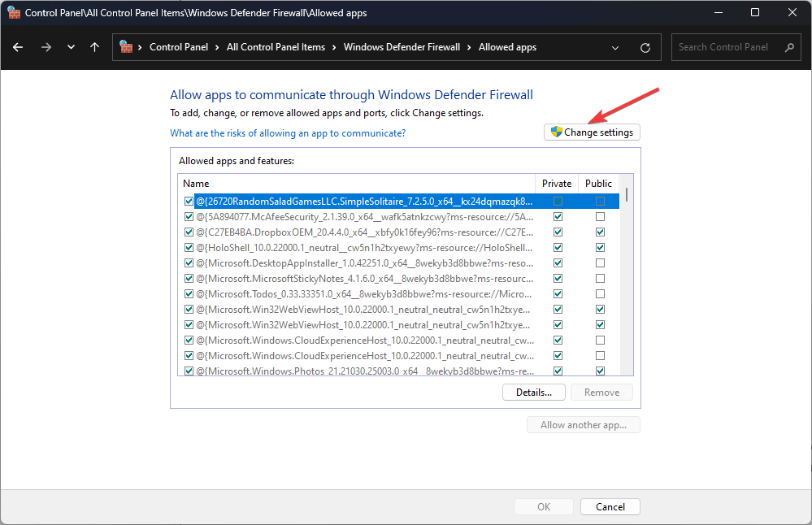Navigate to Windows Defender Firewall breadcrumb

402,47
